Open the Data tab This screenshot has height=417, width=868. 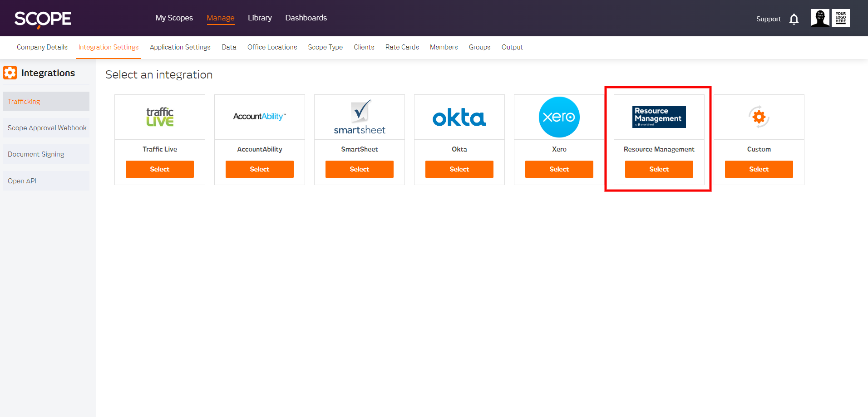[229, 47]
